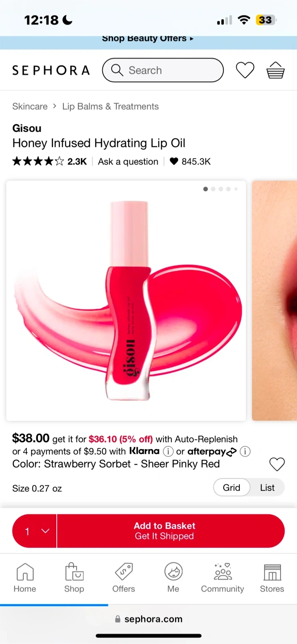The width and height of the screenshot is (297, 644).
Task: Tap the Klarna info icon
Action: (168, 451)
